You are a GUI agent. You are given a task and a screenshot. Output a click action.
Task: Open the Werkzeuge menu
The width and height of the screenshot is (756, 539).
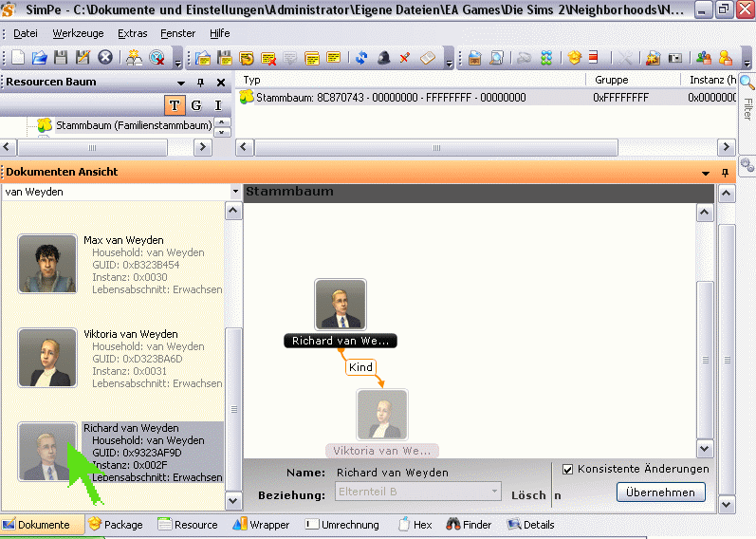pos(79,33)
